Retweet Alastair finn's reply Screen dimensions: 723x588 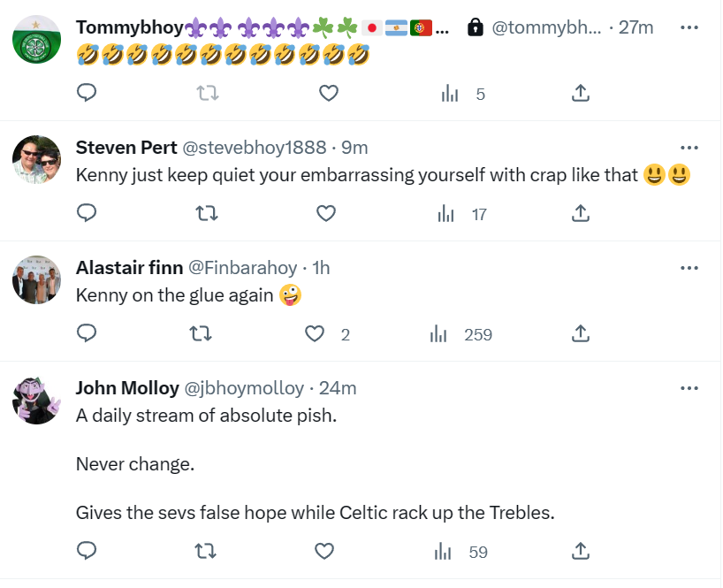click(x=201, y=334)
